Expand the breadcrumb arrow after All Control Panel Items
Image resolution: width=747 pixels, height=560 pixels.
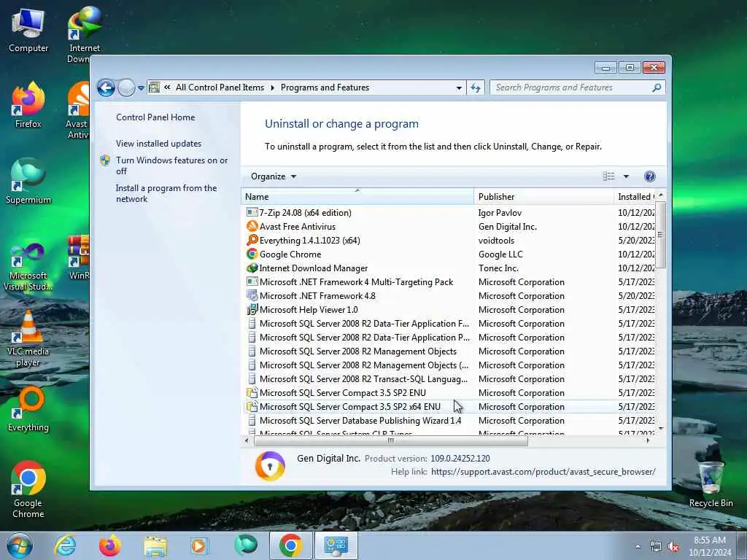273,87
